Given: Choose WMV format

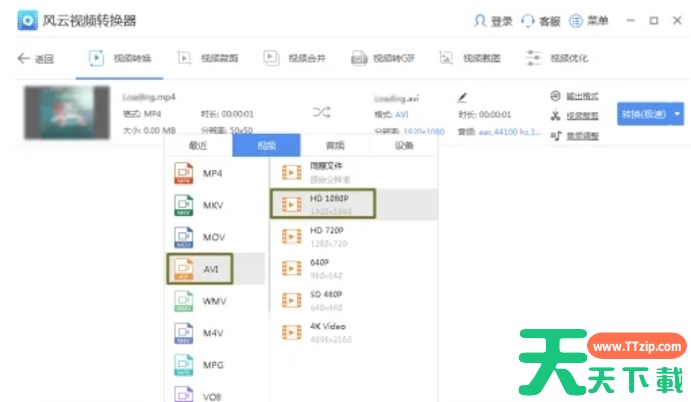Looking at the screenshot, I should click(215, 301).
